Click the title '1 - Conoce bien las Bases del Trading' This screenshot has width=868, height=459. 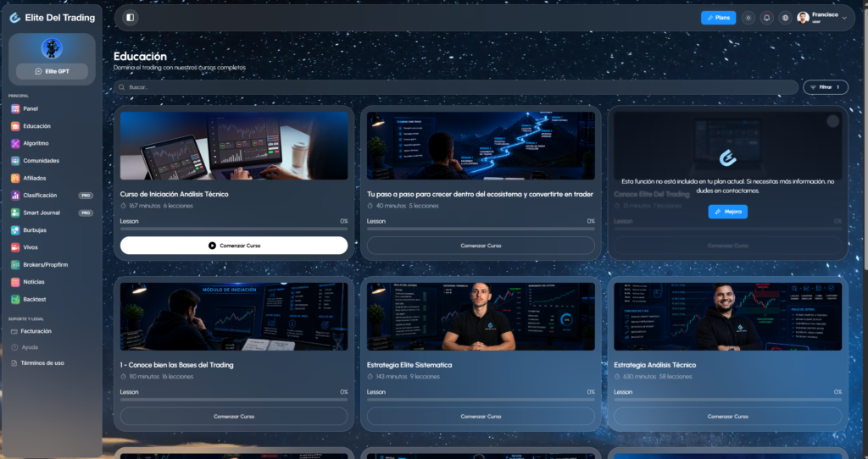(176, 365)
